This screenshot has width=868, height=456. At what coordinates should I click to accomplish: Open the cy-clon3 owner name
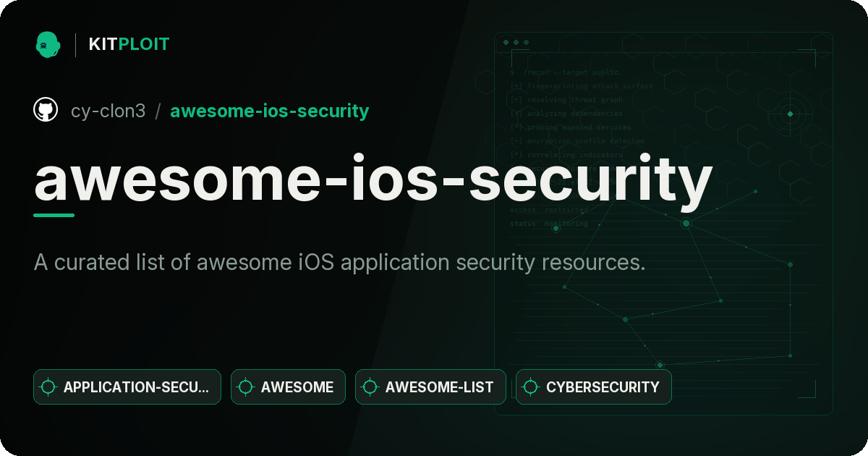[109, 111]
